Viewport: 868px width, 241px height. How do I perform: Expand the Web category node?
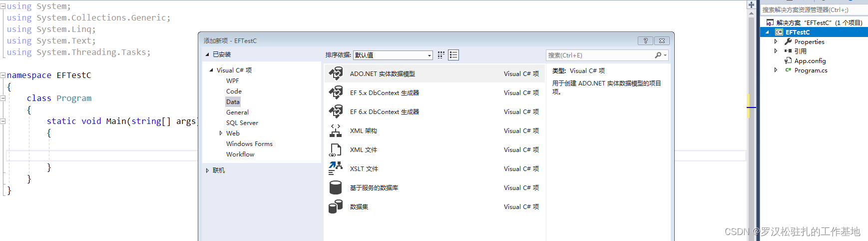[x=221, y=133]
